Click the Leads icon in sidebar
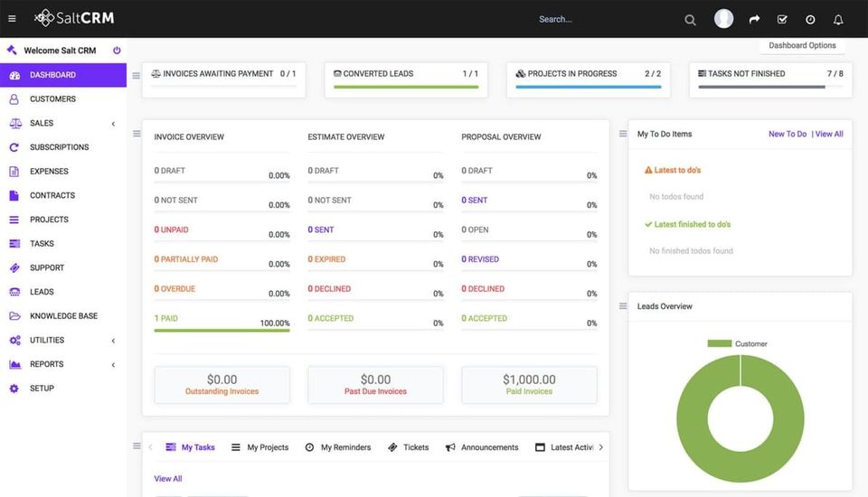 [x=14, y=292]
